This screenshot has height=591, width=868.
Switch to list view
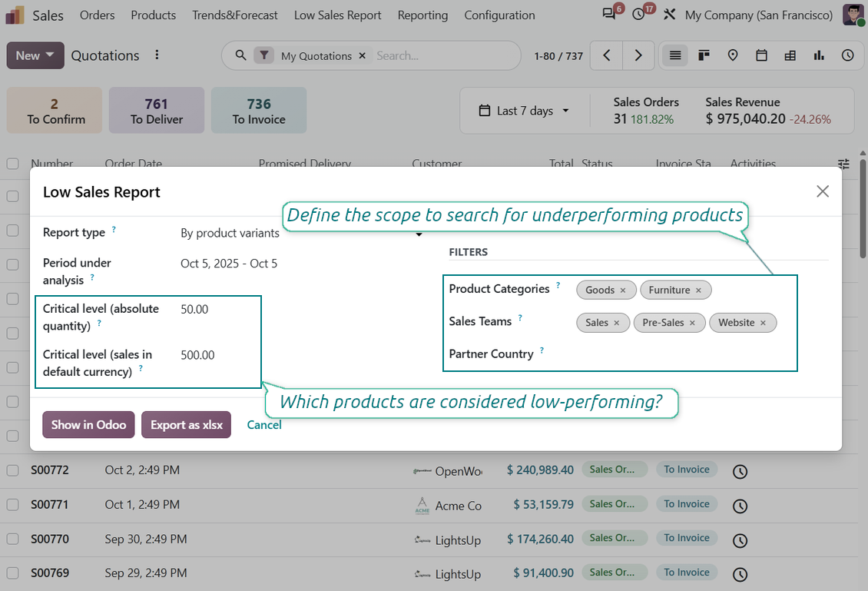[674, 55]
